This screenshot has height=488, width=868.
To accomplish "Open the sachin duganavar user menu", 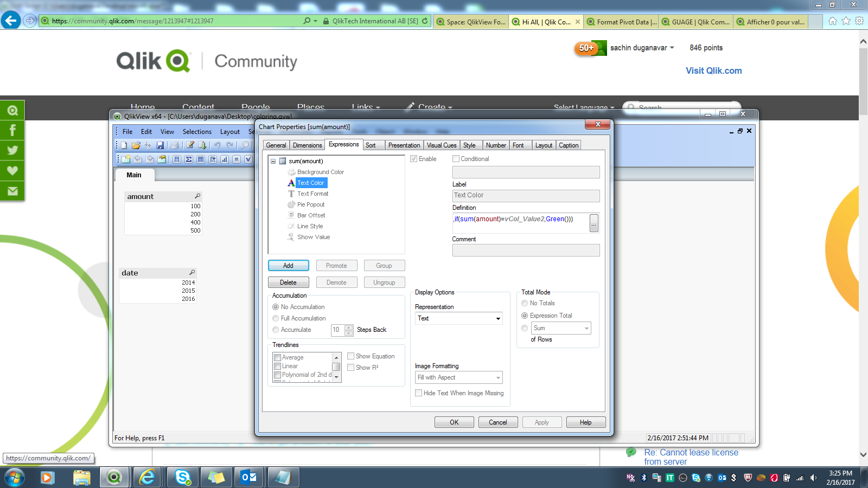I will (x=642, y=48).
